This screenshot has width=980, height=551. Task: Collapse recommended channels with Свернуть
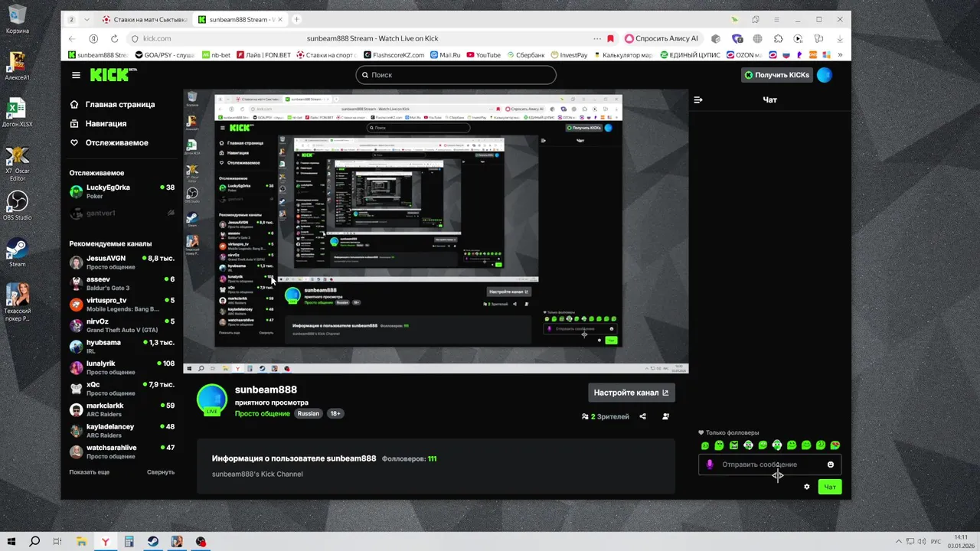[x=161, y=472]
